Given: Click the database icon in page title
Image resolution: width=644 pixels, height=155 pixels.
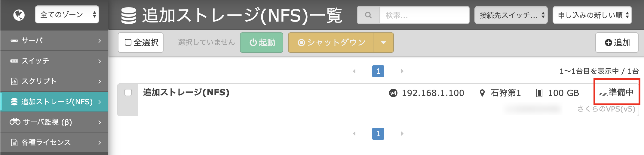Looking at the screenshot, I should [129, 16].
